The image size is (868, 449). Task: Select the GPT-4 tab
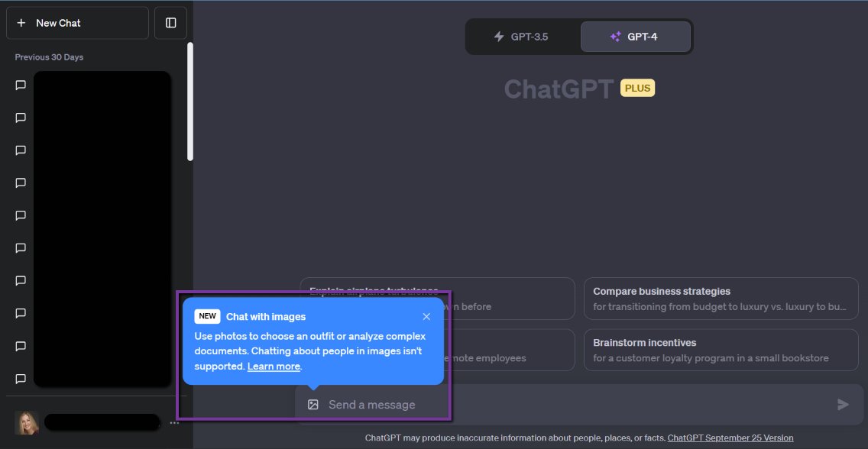point(636,36)
